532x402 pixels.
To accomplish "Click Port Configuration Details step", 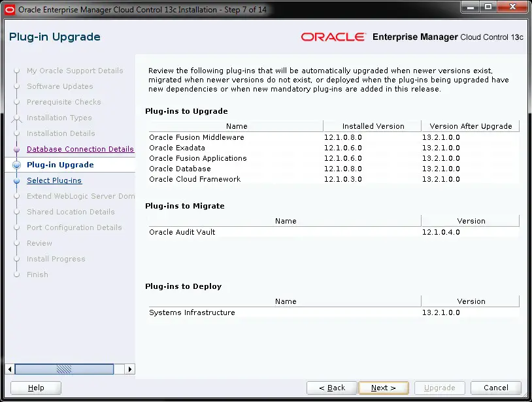I will coord(75,227).
